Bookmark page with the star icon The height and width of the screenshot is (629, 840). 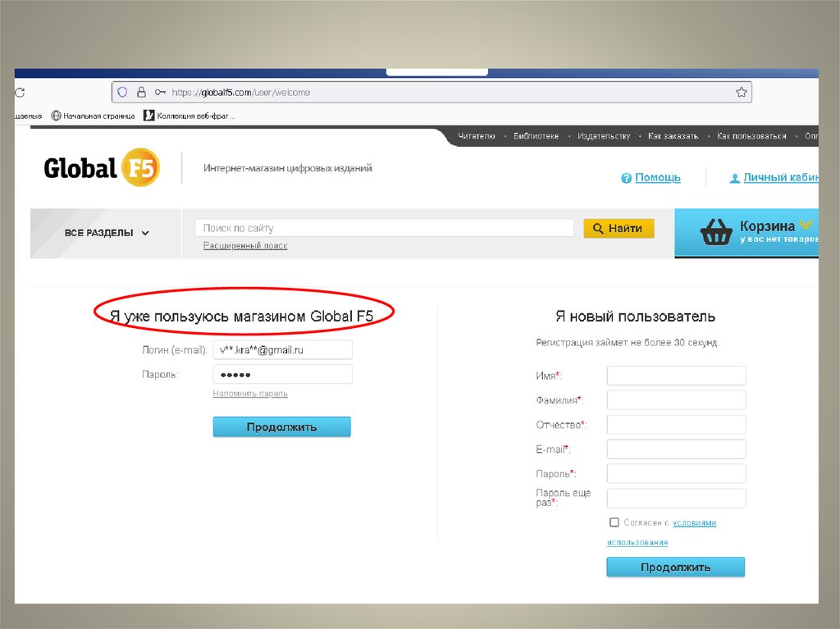pos(742,92)
